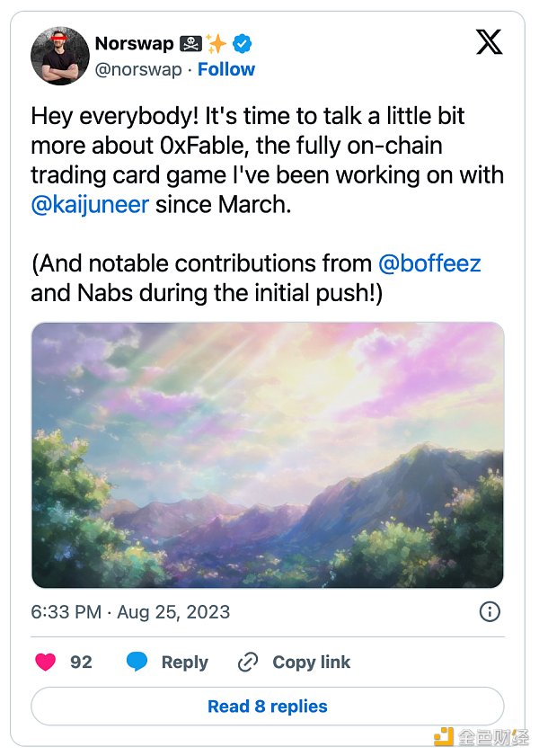Open Norswap's profile avatar
This screenshot has height=756, width=539.
58,56
